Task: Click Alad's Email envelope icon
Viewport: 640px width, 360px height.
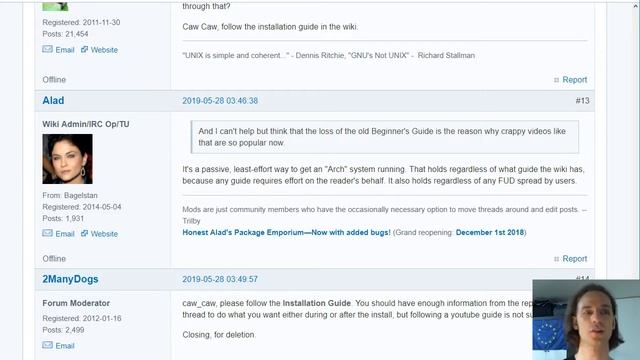Action: tap(47, 233)
